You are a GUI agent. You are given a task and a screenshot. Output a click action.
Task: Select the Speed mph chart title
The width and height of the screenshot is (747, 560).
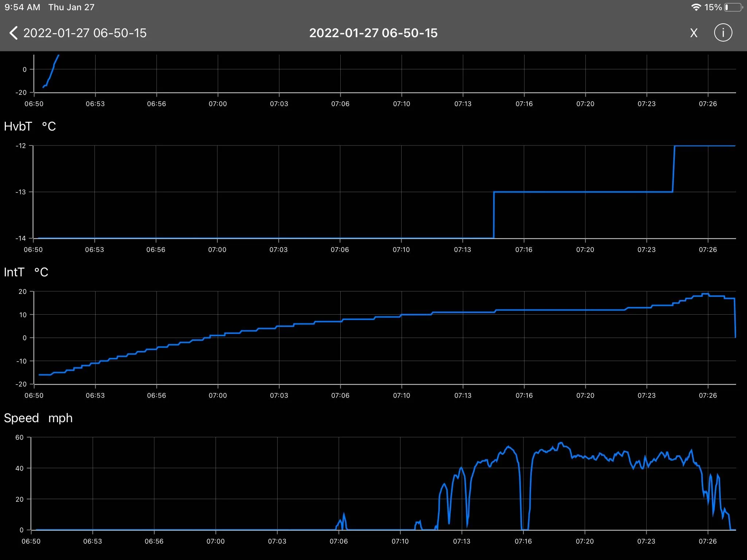[38, 418]
